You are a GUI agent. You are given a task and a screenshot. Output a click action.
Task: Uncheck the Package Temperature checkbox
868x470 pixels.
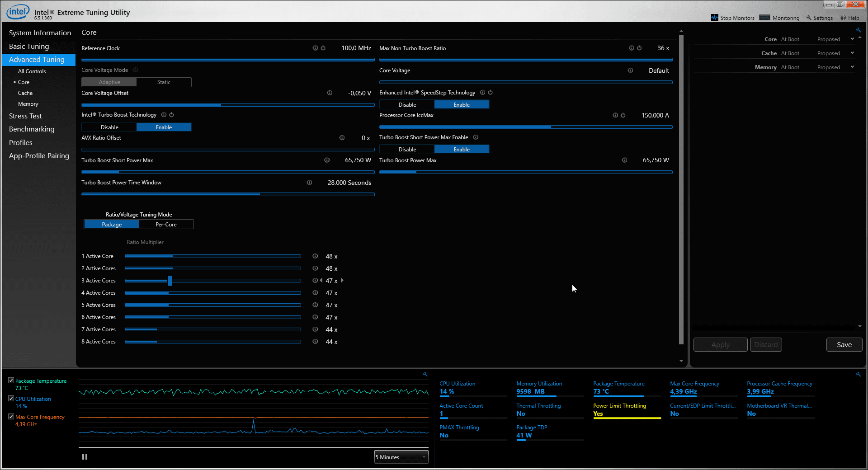pos(11,381)
